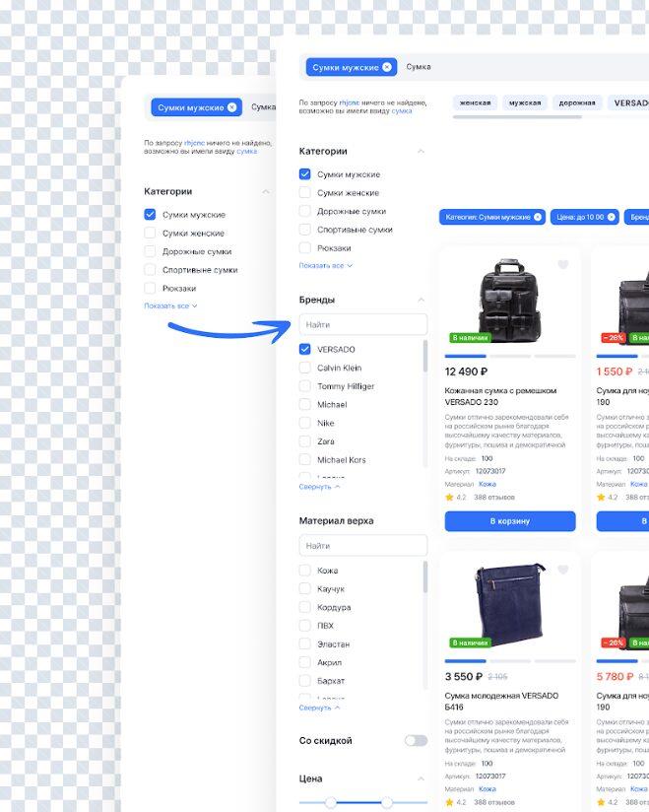Favorite the blue VERSADO Б416 bag with heart icon
The width and height of the screenshot is (649, 812).
click(563, 571)
